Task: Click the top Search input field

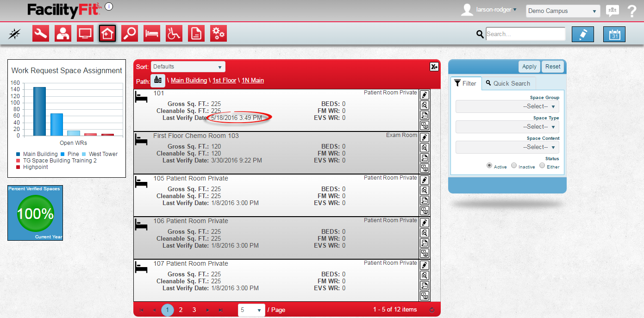Action: 525,34
